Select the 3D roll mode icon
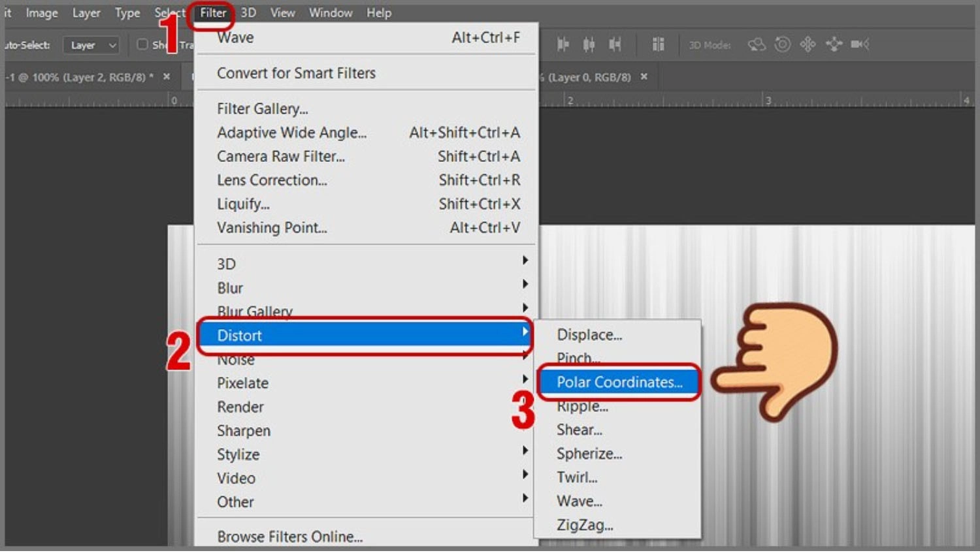980x555 pixels. tap(782, 44)
